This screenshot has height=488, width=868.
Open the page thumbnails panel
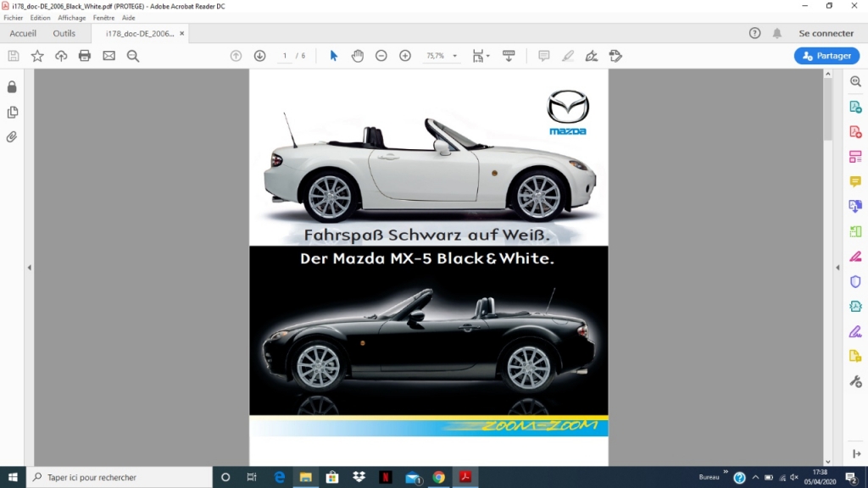pos(12,113)
